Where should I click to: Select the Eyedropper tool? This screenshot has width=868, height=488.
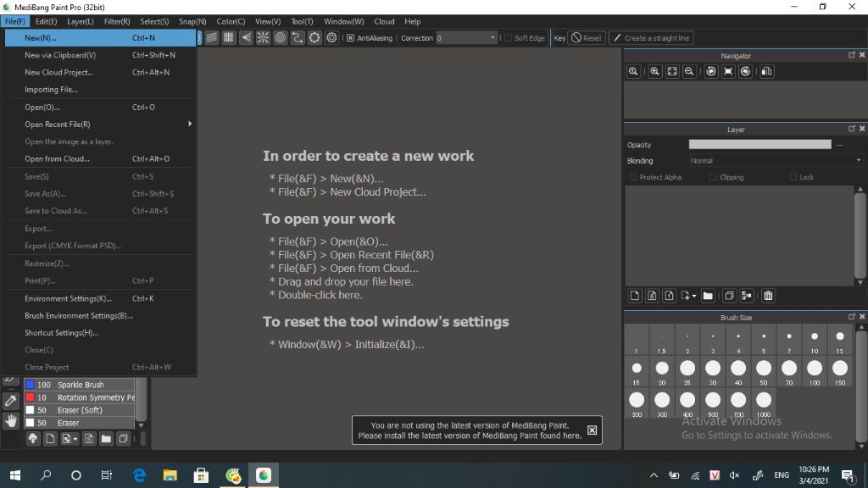coord(10,401)
